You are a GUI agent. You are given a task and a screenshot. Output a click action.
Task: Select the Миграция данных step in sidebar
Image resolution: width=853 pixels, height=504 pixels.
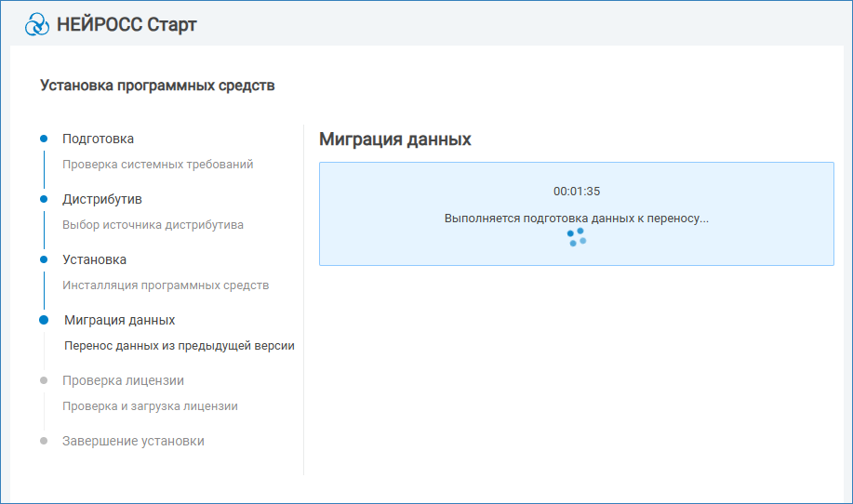coord(119,320)
